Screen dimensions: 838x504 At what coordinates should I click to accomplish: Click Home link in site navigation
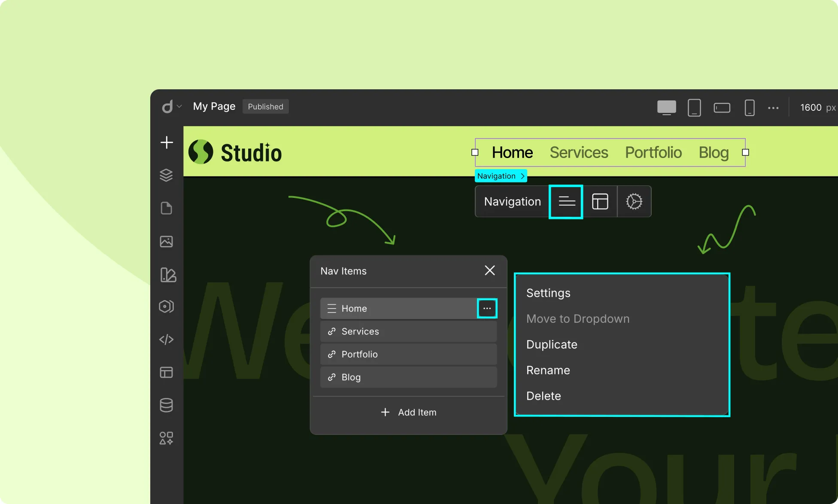coord(512,152)
